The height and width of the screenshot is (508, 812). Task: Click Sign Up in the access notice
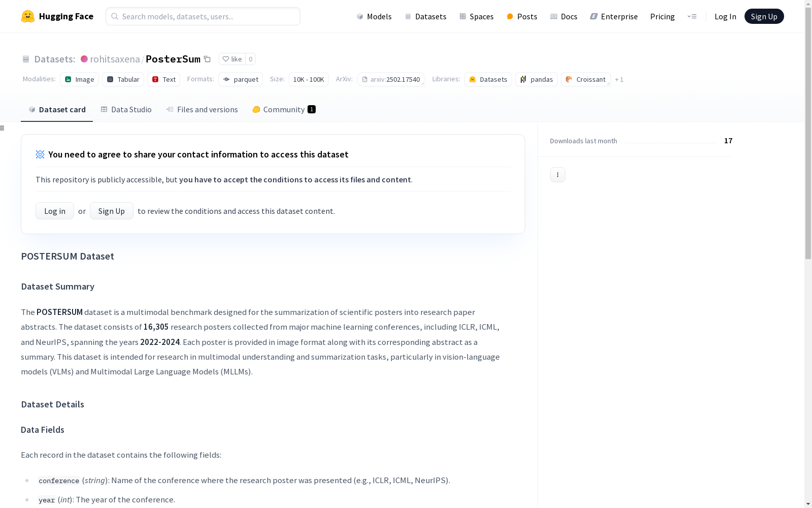[x=112, y=211]
